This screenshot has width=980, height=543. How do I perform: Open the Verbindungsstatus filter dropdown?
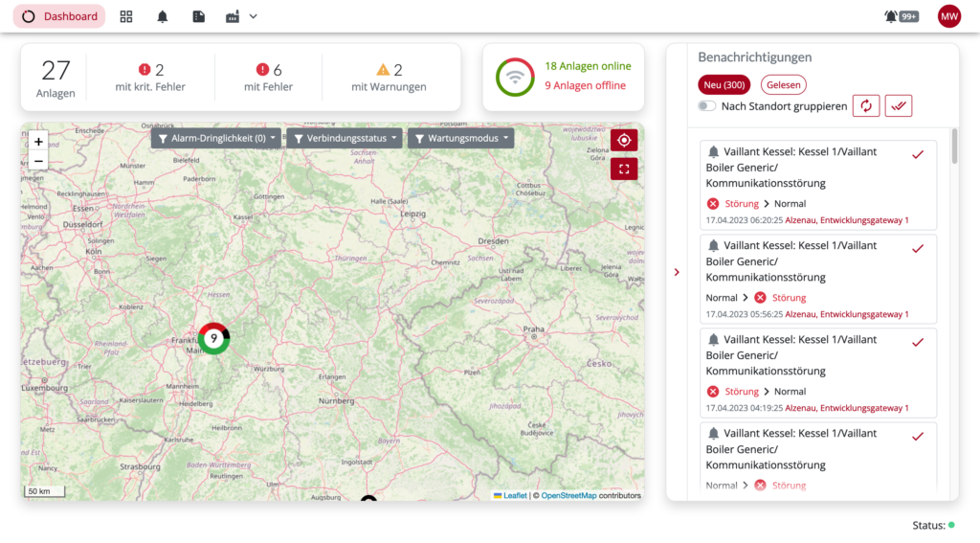click(x=345, y=138)
